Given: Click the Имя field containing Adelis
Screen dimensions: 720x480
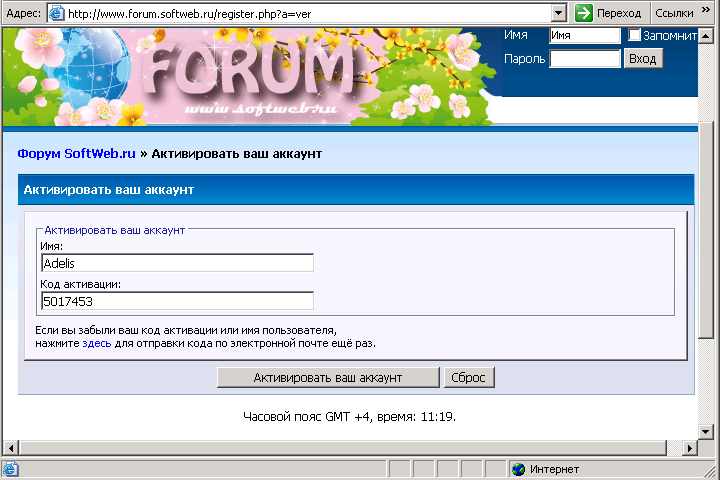Looking at the screenshot, I should 177,263.
